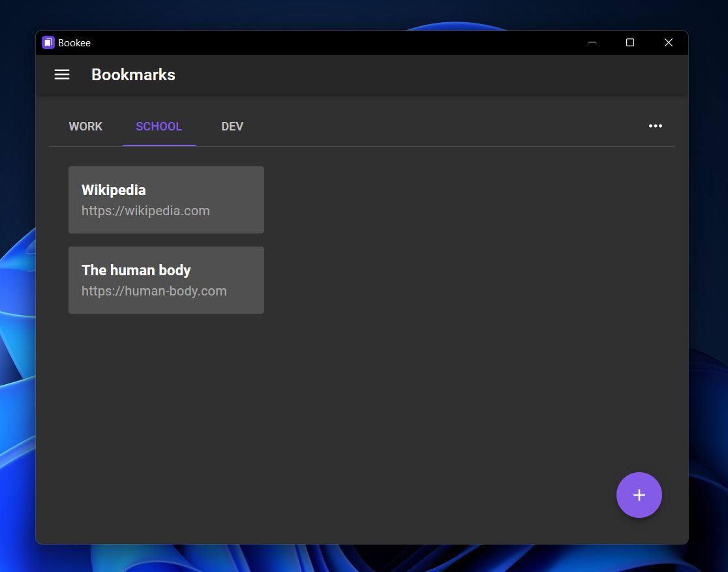Maximize the Bookee window
Image resolution: width=728 pixels, height=572 pixels.
[x=629, y=42]
